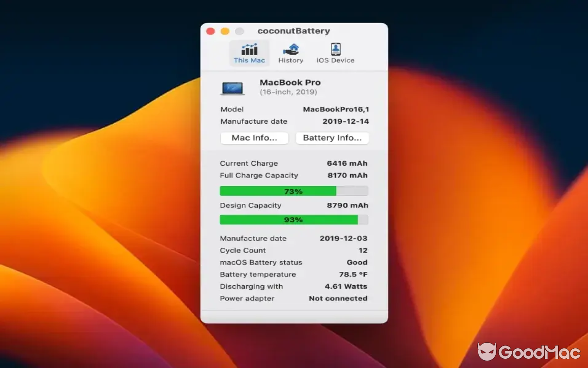Click the coconutBattery window title
Viewport: 588px width, 368px height.
tap(294, 31)
